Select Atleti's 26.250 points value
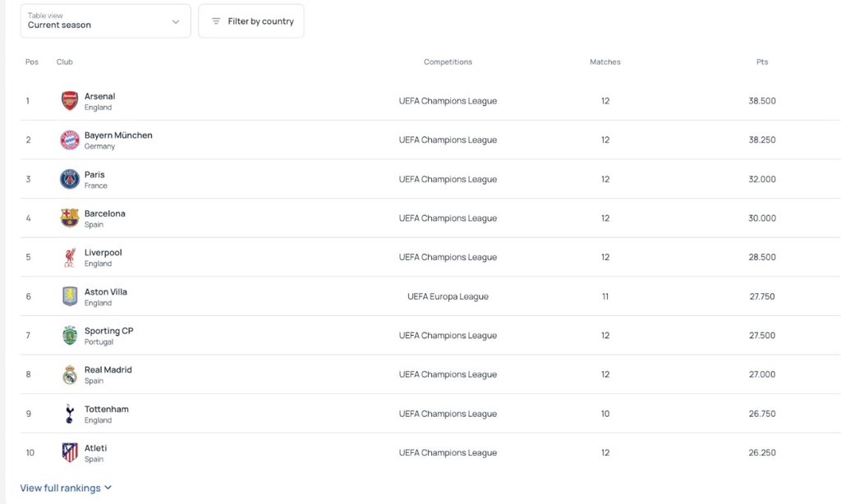 [x=762, y=452]
